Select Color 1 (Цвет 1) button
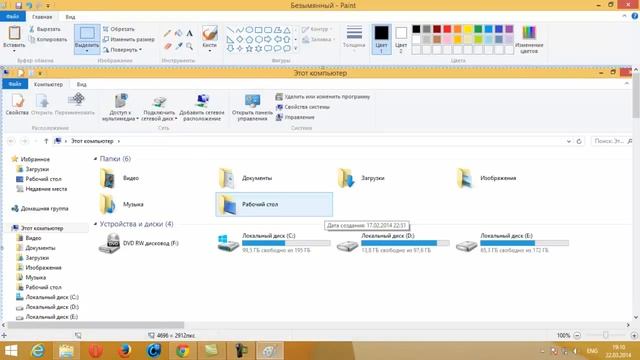The image size is (640, 360). tap(381, 39)
